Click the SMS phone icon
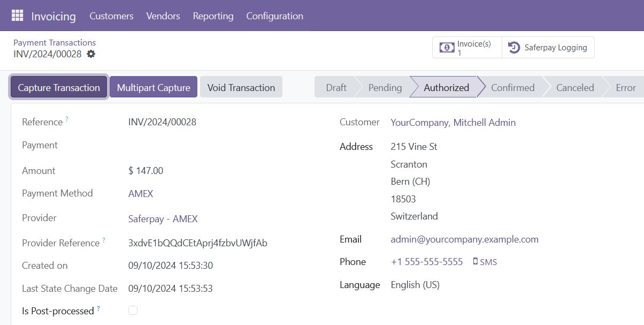 pyautogui.click(x=476, y=262)
